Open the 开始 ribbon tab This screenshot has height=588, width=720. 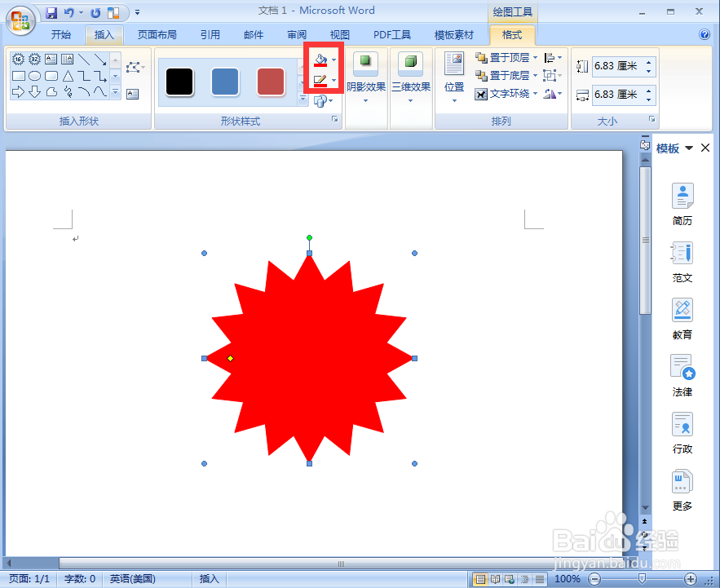60,35
